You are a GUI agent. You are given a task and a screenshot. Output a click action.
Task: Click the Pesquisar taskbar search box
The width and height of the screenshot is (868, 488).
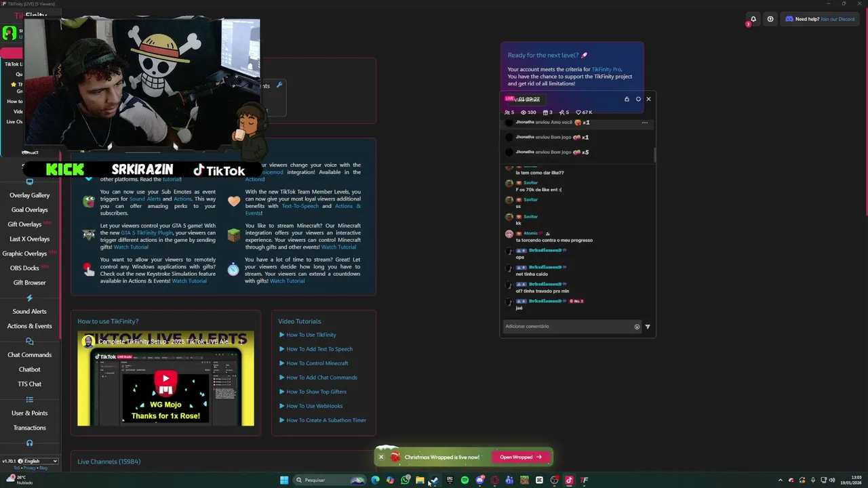click(330, 480)
